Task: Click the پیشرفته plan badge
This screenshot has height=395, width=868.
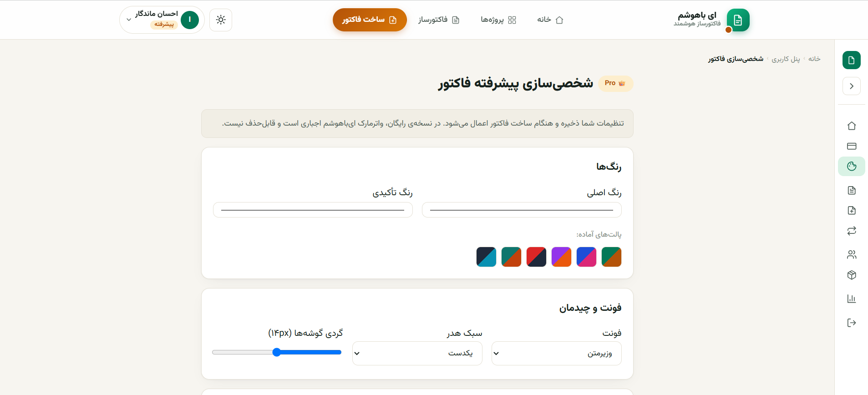Action: click(164, 25)
